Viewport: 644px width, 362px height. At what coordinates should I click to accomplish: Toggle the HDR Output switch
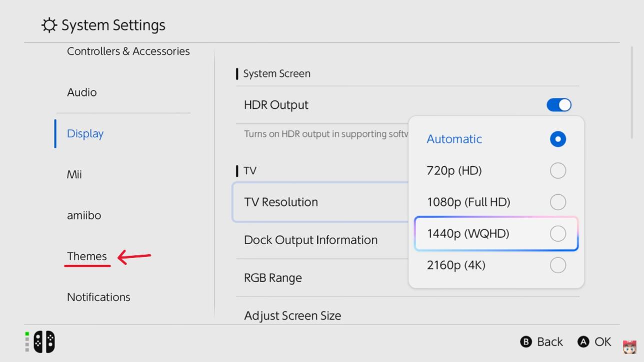tap(558, 105)
